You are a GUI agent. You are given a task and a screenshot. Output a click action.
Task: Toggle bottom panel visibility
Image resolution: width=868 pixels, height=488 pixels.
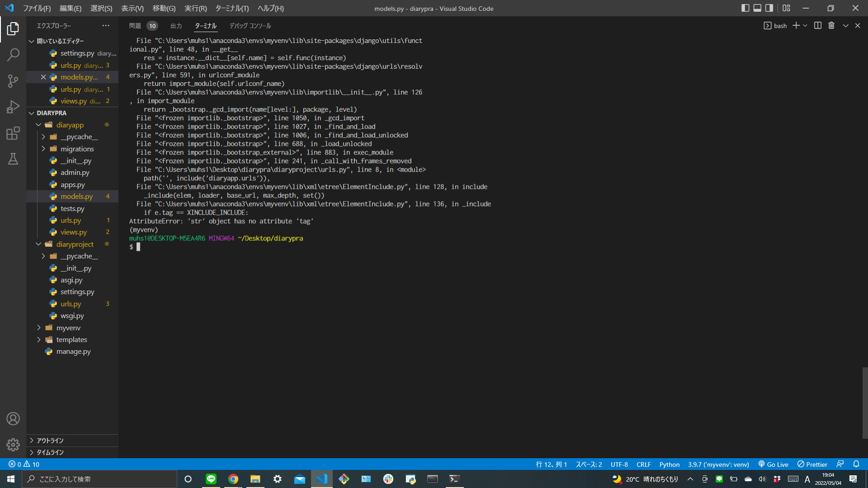click(757, 8)
